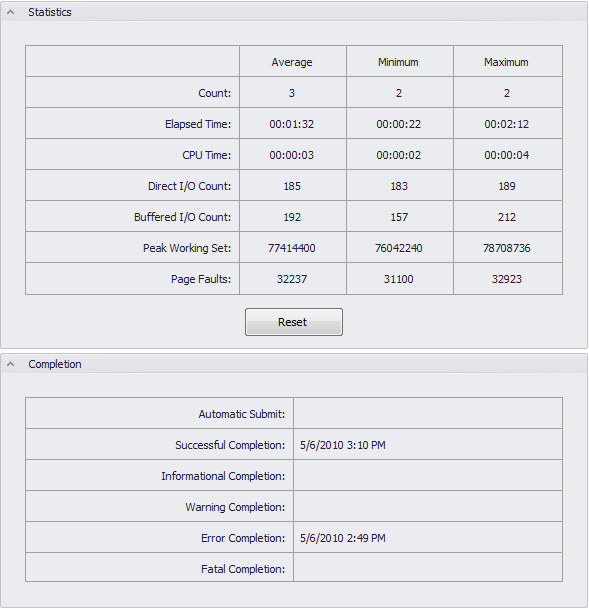
Task: Click the empty Automatic Submit field
Action: [x=428, y=413]
